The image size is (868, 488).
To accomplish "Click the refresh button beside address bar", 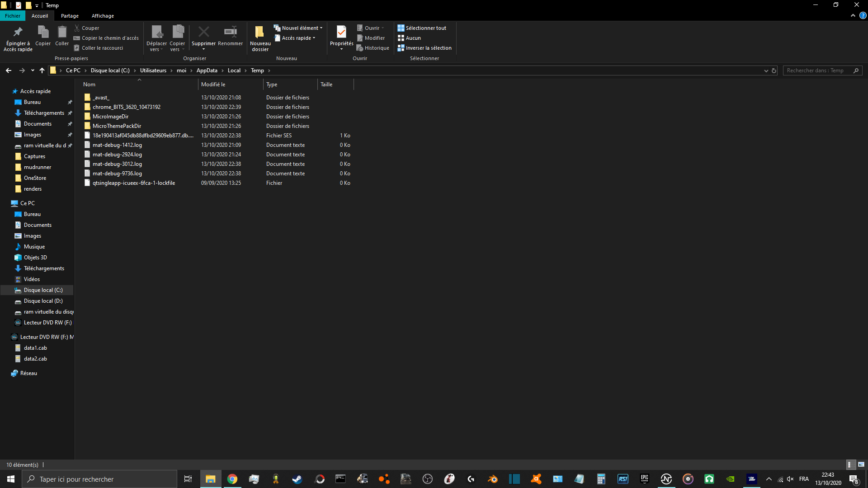I will click(774, 70).
